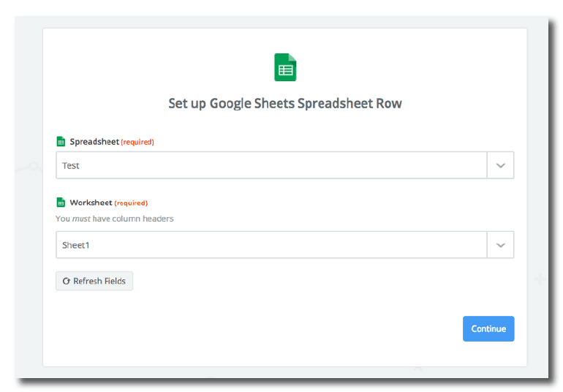Click the large Google Sheets logo

[284, 67]
